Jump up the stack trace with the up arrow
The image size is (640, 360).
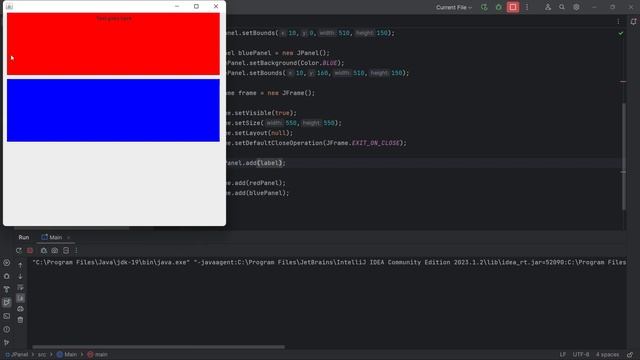pos(20,265)
